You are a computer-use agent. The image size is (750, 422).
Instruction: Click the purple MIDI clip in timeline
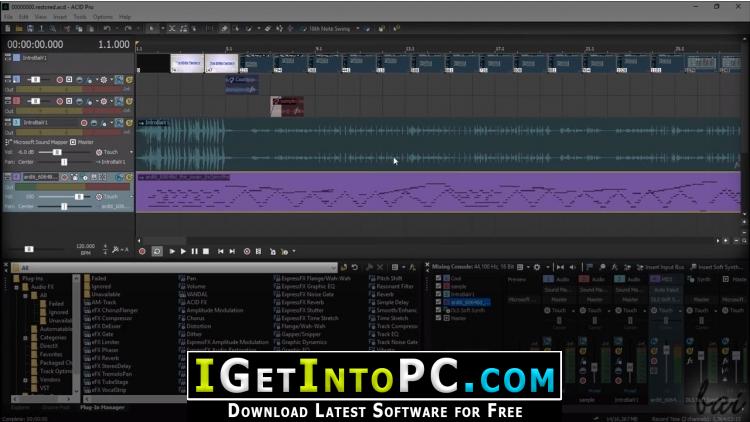pos(439,192)
